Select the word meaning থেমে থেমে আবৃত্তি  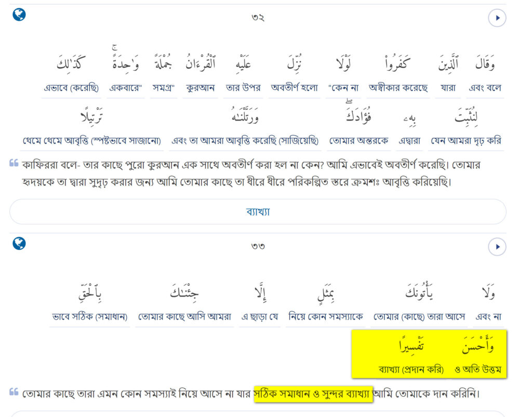tap(92, 141)
